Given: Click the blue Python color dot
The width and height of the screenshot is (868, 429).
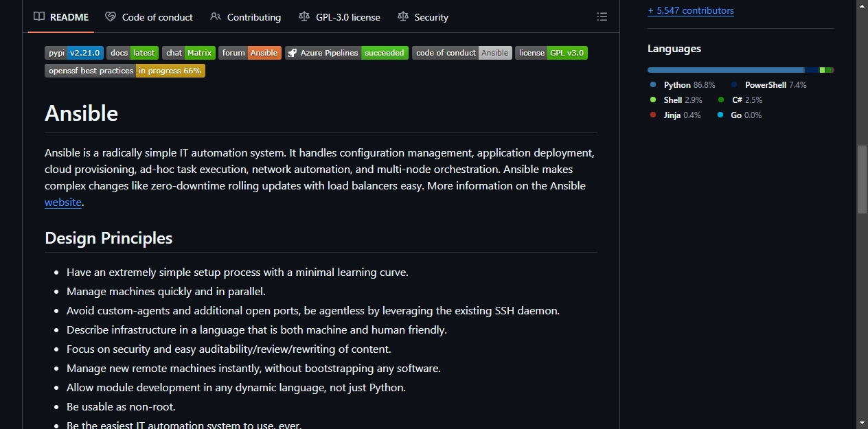Looking at the screenshot, I should tap(653, 85).
